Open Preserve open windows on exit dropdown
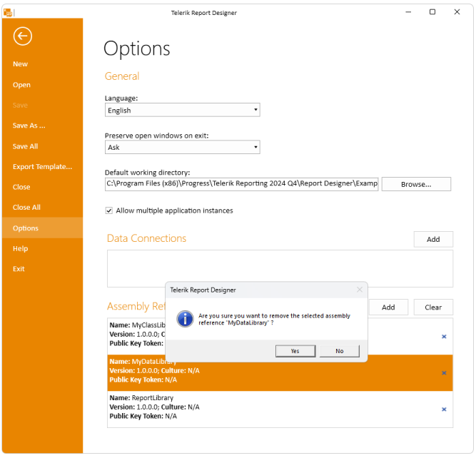This screenshot has width=476, height=458. pos(183,147)
